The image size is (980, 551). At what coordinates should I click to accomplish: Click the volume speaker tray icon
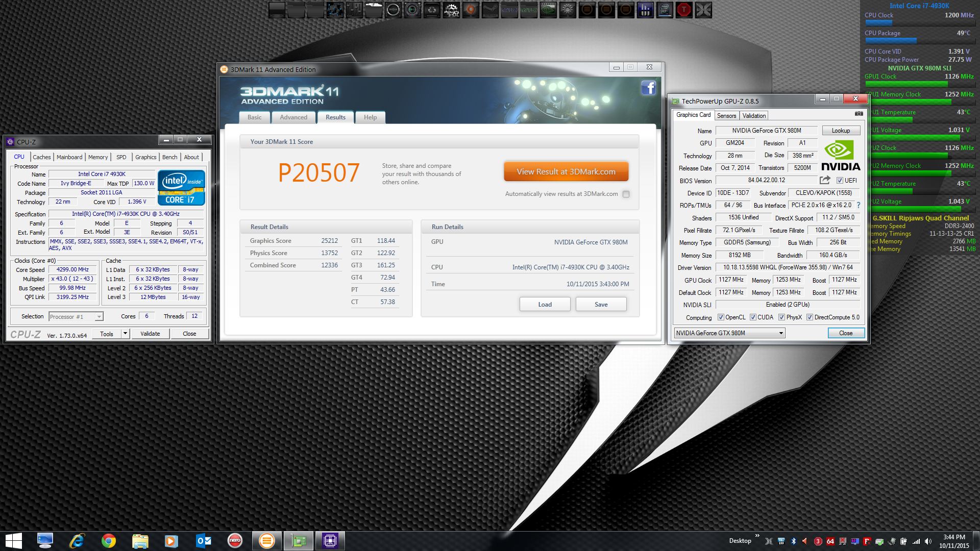coord(928,541)
